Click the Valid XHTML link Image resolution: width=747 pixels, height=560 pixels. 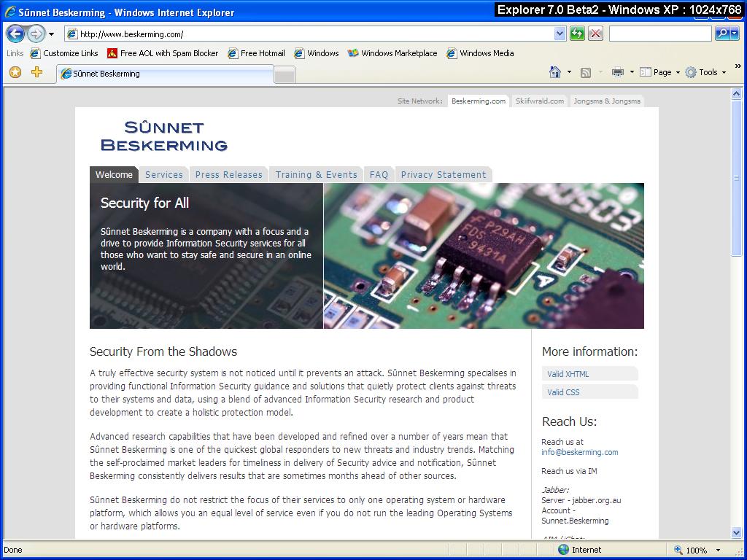coord(568,374)
